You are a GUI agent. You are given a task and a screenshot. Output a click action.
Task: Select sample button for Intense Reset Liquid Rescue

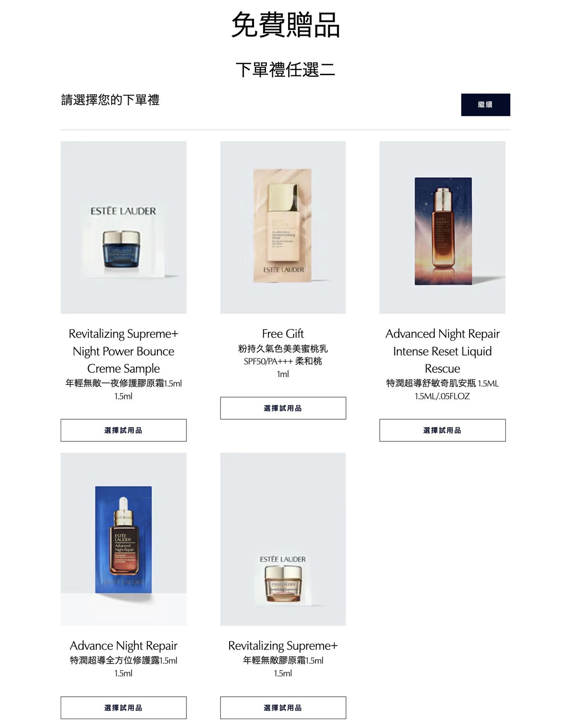[x=442, y=430]
